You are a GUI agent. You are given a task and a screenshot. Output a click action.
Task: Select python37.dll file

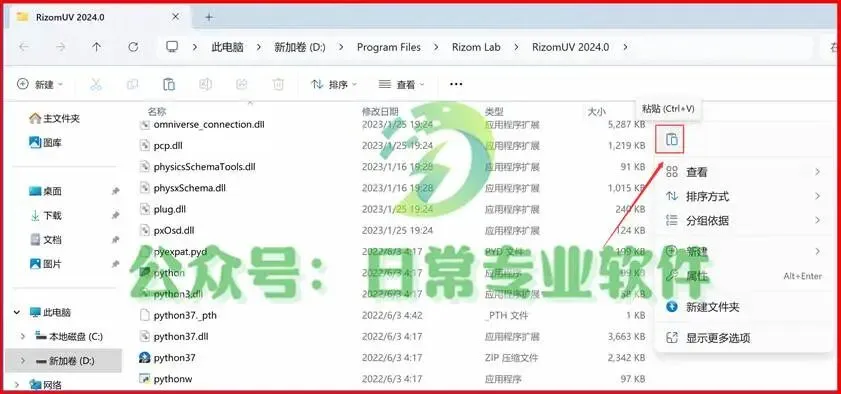(181, 337)
